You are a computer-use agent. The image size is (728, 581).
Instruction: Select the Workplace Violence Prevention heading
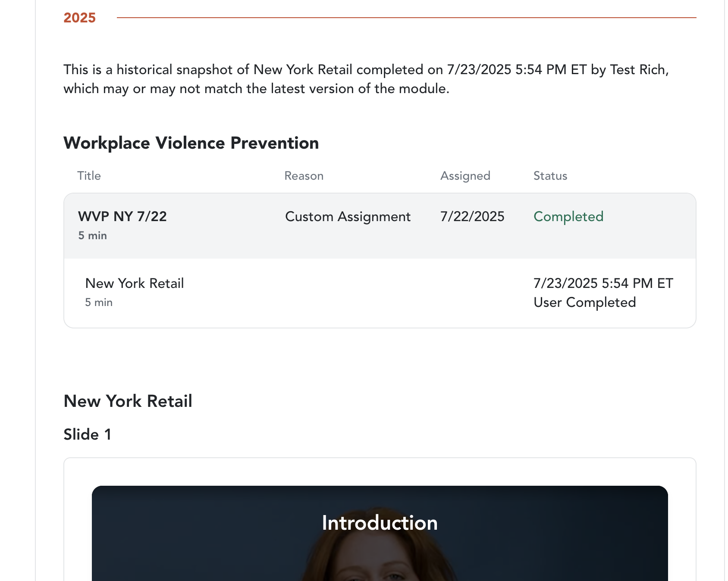pos(191,143)
